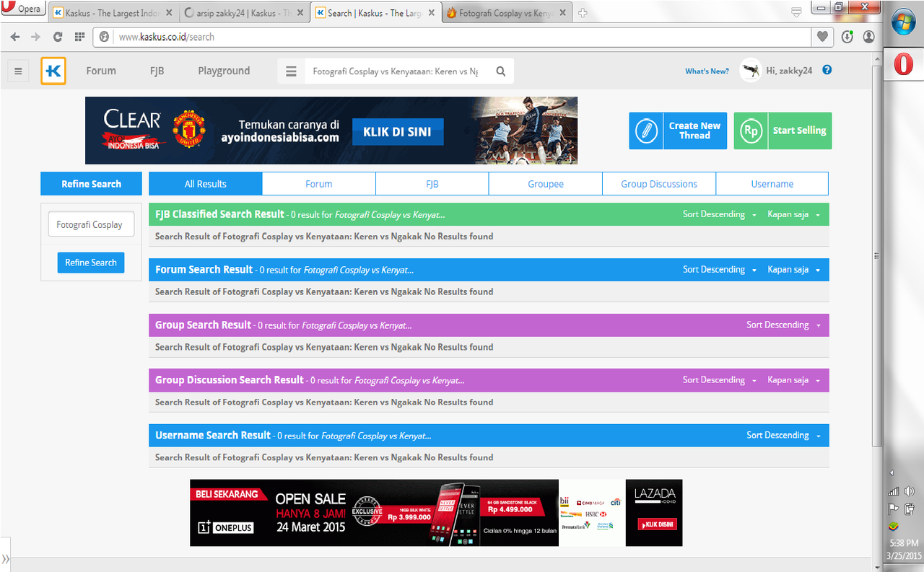Open the FJB menu in top navigation
The height and width of the screenshot is (572, 924).
(157, 71)
